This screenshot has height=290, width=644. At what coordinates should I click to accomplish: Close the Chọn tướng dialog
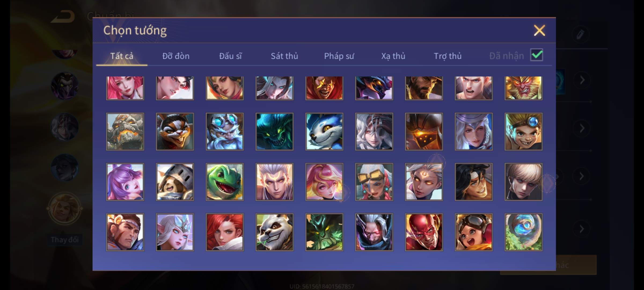point(539,30)
